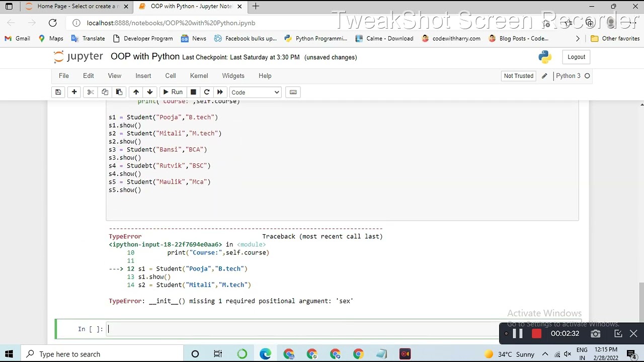This screenshot has height=362, width=644.
Task: Paste cells below icon
Action: point(119,92)
